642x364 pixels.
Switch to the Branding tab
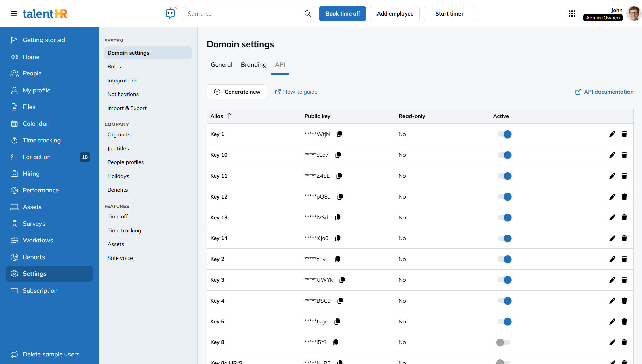254,65
